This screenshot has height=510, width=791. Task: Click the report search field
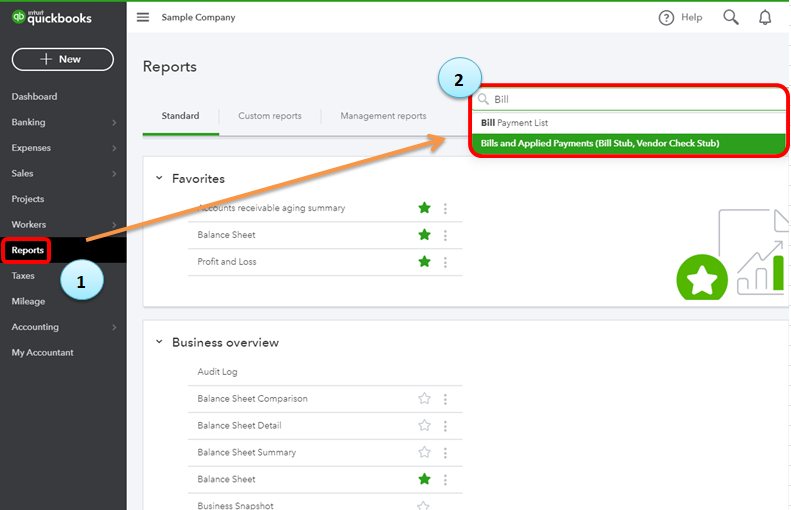(630, 100)
